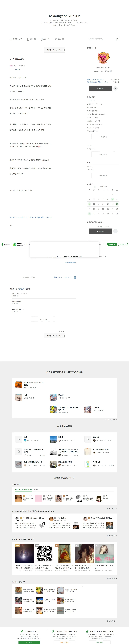Open the ブログトップ tab
129x644 pixels.
point(16,39)
